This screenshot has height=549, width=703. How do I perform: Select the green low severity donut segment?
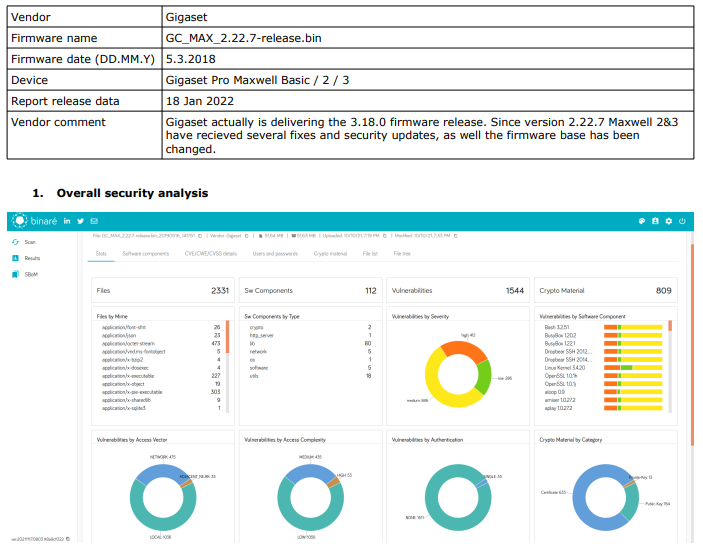(x=484, y=377)
